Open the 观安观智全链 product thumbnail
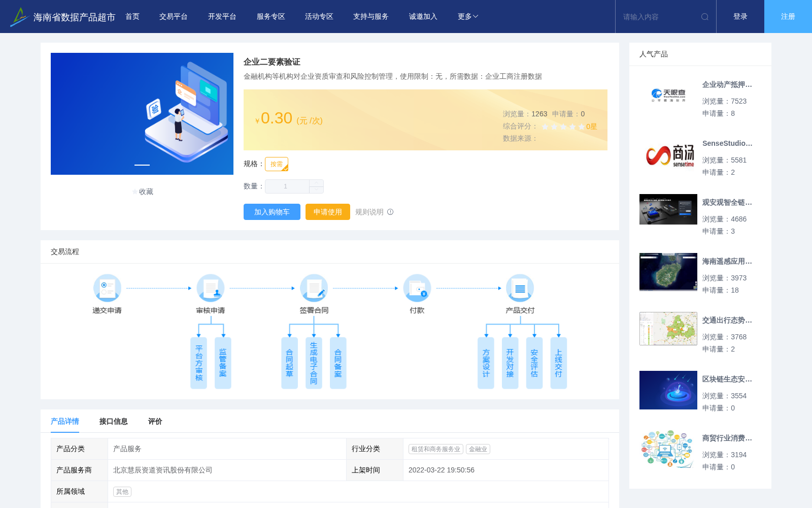 coord(668,209)
